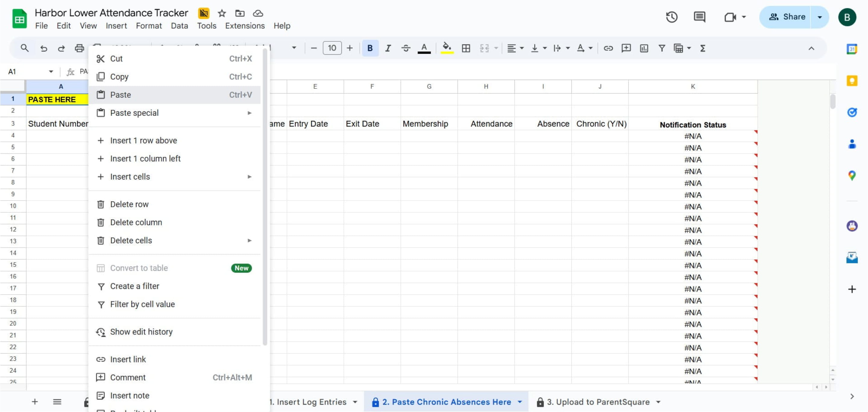Open Google Keep side panel icon

tap(851, 81)
